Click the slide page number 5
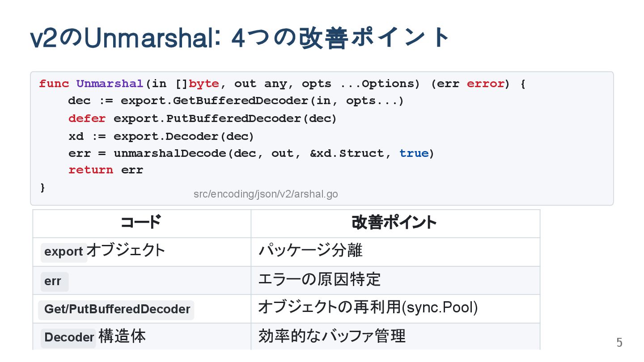The image size is (644, 362). (x=619, y=343)
